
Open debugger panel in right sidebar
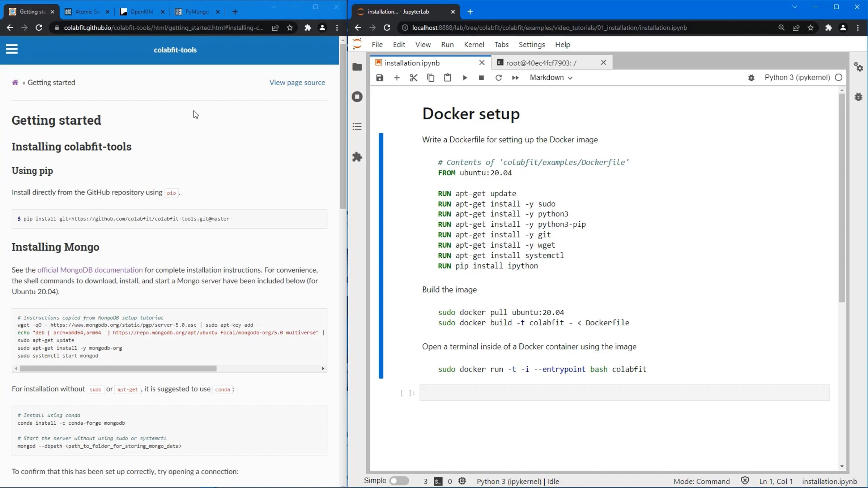858,97
